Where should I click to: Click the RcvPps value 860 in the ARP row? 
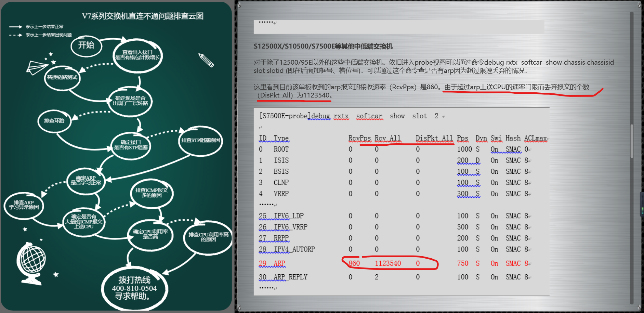pos(354,263)
